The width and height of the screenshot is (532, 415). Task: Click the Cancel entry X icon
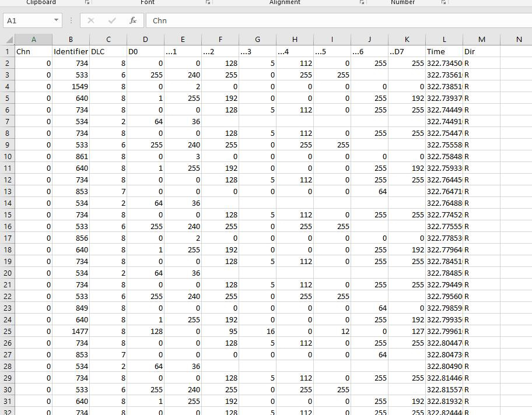click(x=90, y=20)
